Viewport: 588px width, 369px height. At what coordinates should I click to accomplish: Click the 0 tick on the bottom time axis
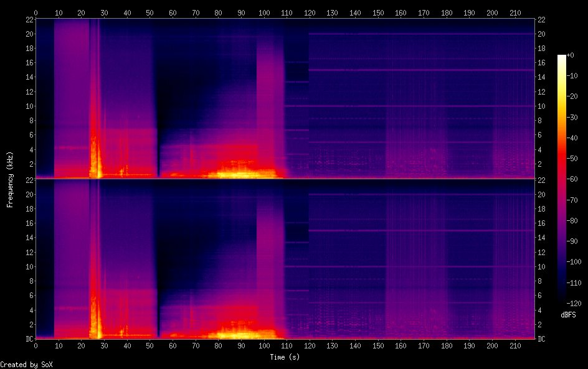pyautogui.click(x=36, y=345)
